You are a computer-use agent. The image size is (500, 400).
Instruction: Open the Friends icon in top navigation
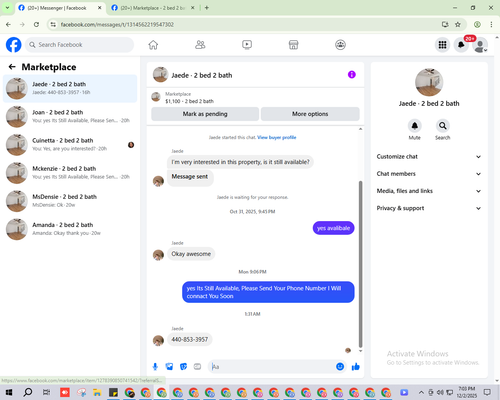pos(200,45)
